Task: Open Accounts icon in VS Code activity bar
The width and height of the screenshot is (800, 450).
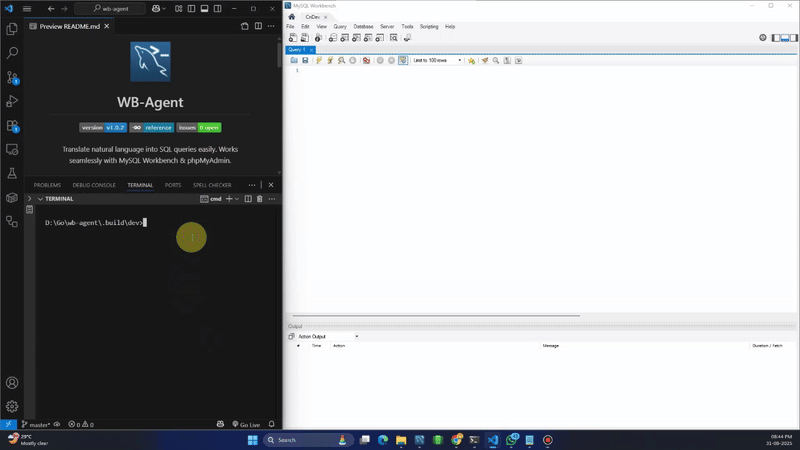Action: 12,383
